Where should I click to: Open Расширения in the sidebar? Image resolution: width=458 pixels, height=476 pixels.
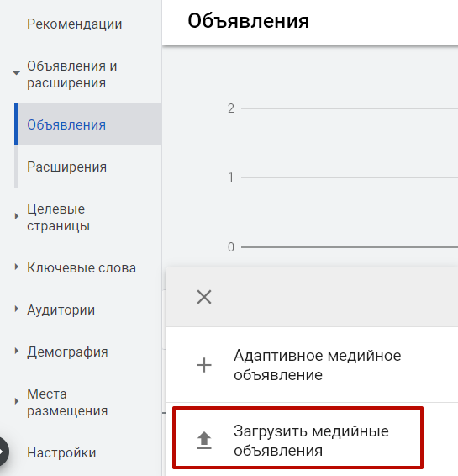(66, 167)
